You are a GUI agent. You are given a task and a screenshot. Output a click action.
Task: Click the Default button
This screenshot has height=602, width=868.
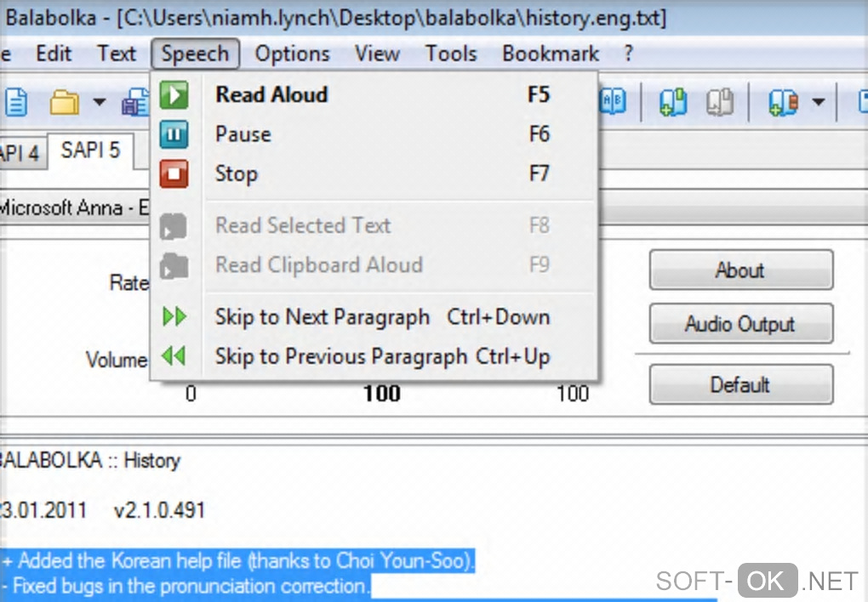740,384
